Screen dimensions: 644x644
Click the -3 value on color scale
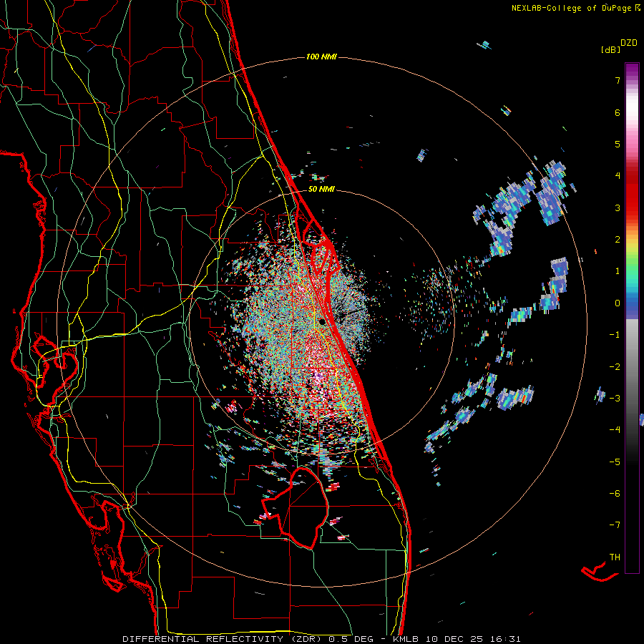click(615, 399)
